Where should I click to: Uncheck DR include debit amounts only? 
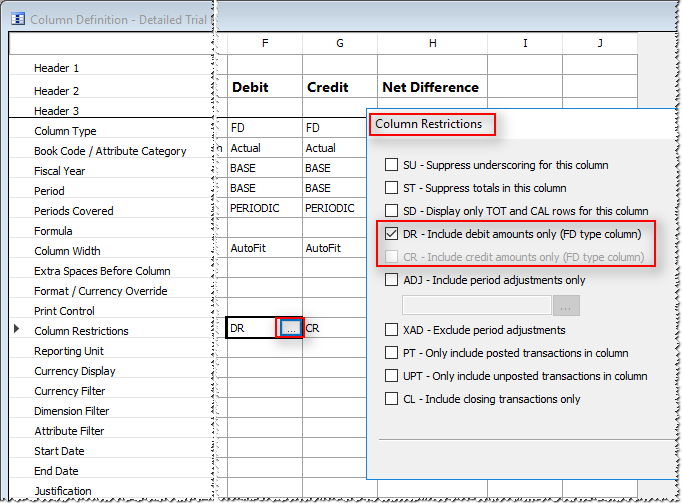point(393,234)
